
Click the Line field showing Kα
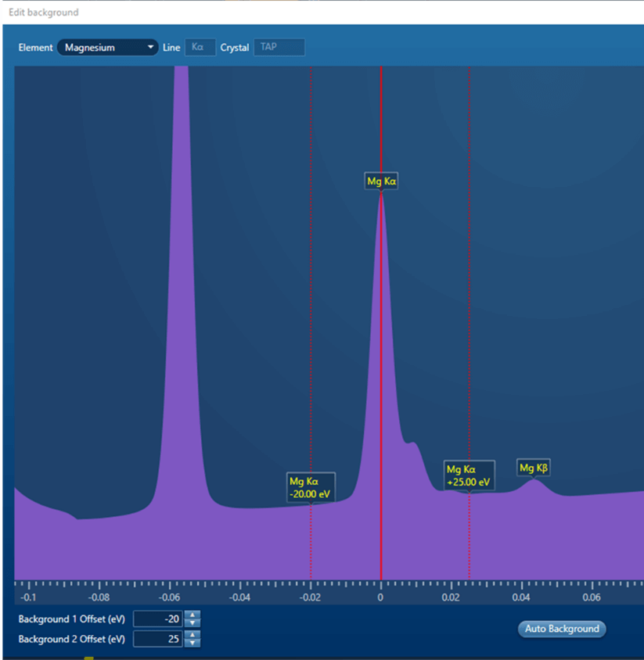coord(200,47)
